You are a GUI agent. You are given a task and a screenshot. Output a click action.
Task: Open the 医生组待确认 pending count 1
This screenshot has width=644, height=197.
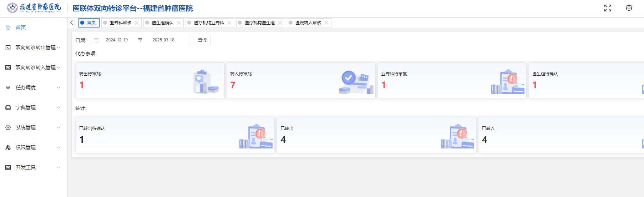coord(534,85)
